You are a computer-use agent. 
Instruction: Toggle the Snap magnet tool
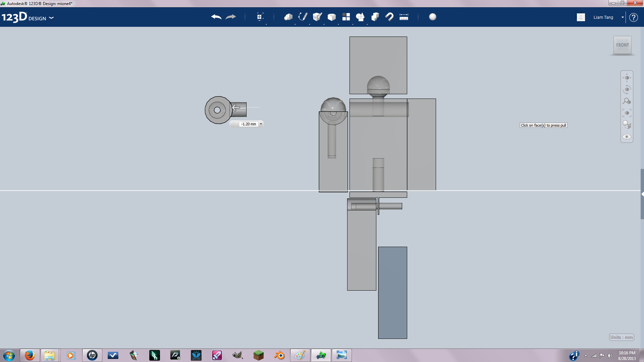(389, 17)
